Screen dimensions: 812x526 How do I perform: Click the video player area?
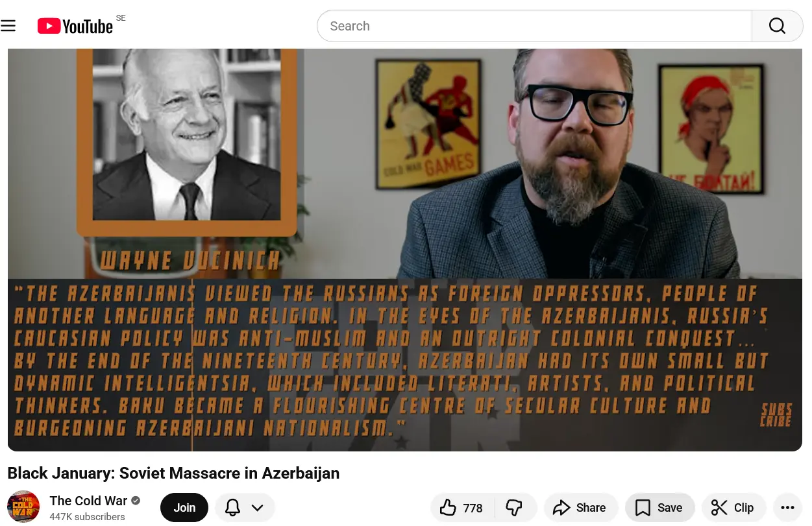point(405,250)
